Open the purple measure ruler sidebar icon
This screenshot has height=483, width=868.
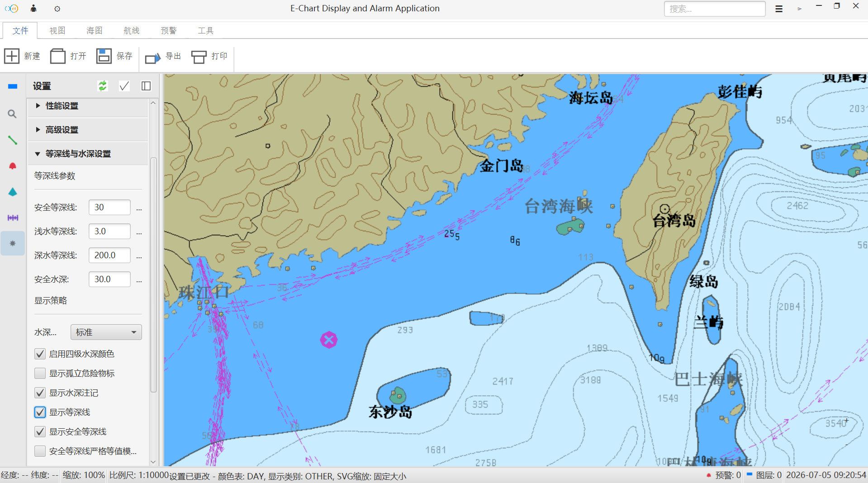point(13,218)
